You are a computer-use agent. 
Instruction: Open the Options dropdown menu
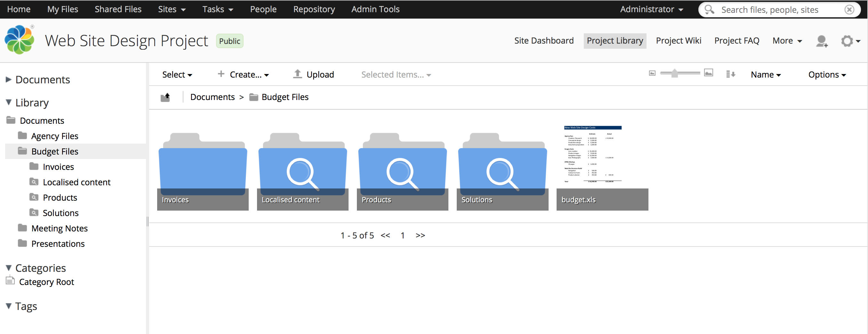click(827, 75)
